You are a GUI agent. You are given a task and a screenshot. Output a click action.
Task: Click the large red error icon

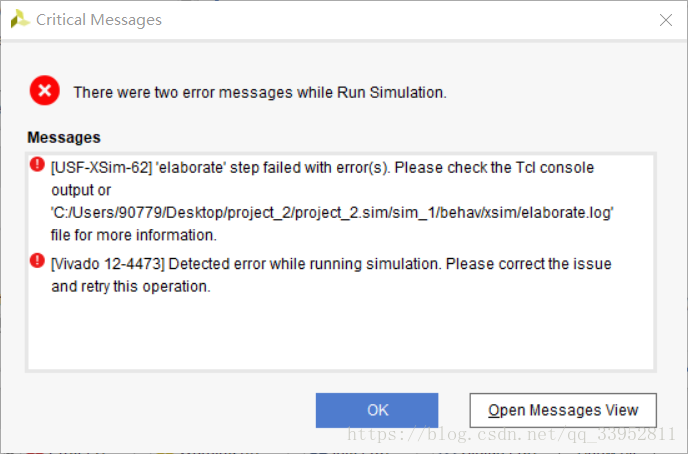click(44, 92)
